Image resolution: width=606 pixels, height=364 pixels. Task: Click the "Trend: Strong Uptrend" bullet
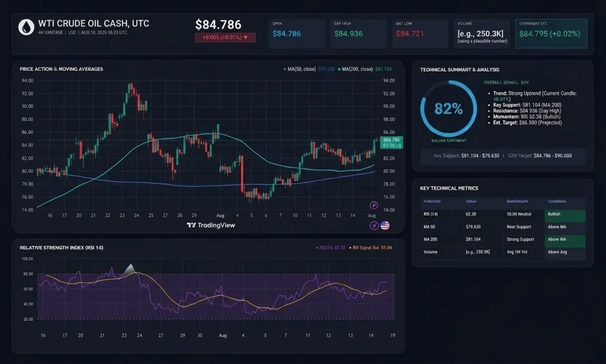pyautogui.click(x=535, y=96)
